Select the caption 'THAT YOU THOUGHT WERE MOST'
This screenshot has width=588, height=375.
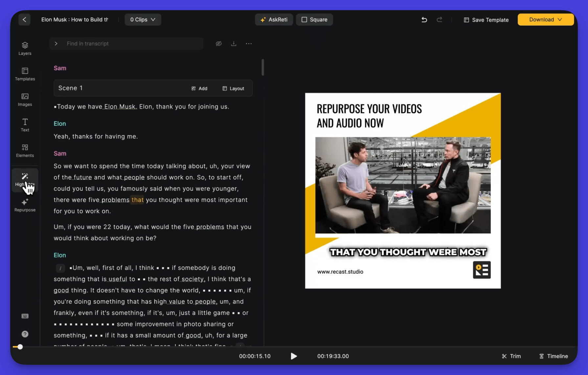tap(408, 252)
